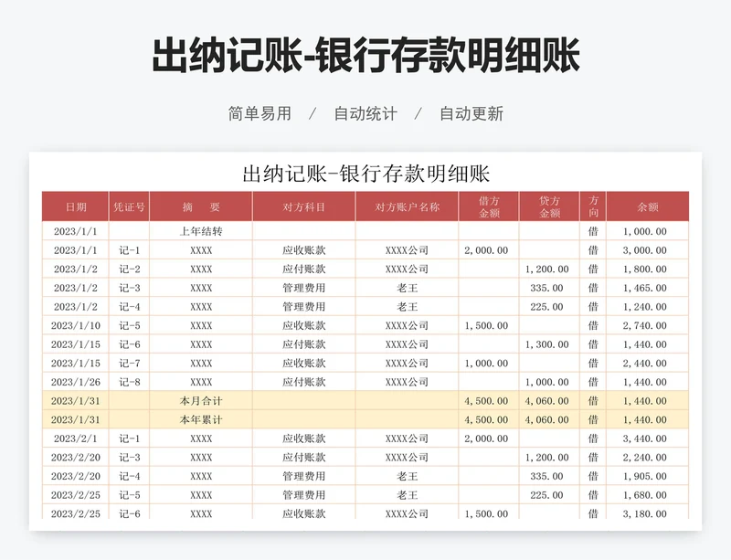Click the spreadsheet title 出纳记账-银行存款明细账

point(366,174)
